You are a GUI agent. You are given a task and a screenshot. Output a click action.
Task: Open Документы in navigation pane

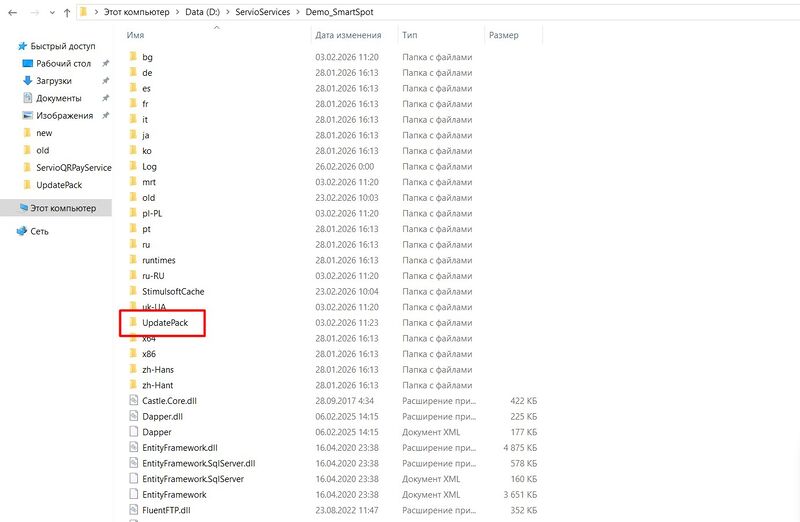(x=58, y=98)
